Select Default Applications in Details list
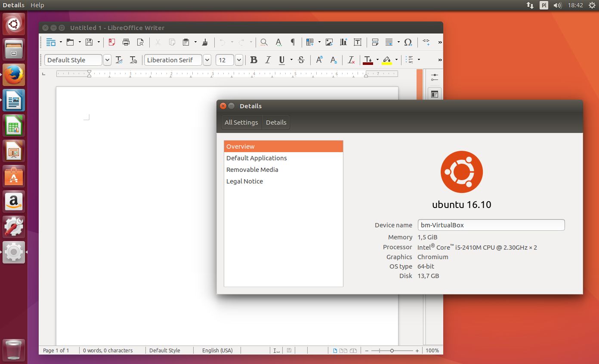The height and width of the screenshot is (364, 599). [x=256, y=158]
